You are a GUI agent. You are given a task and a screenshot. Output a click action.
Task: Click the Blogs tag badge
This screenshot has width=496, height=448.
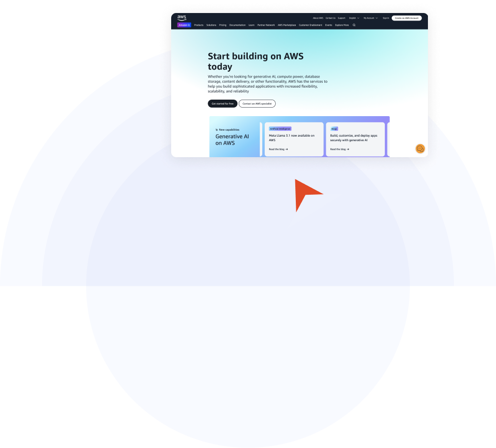pyautogui.click(x=334, y=129)
